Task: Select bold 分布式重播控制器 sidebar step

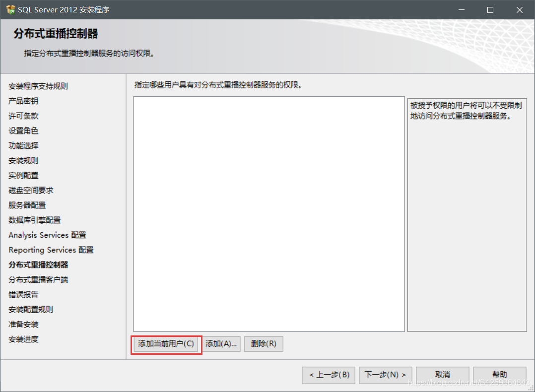Action: click(x=38, y=265)
